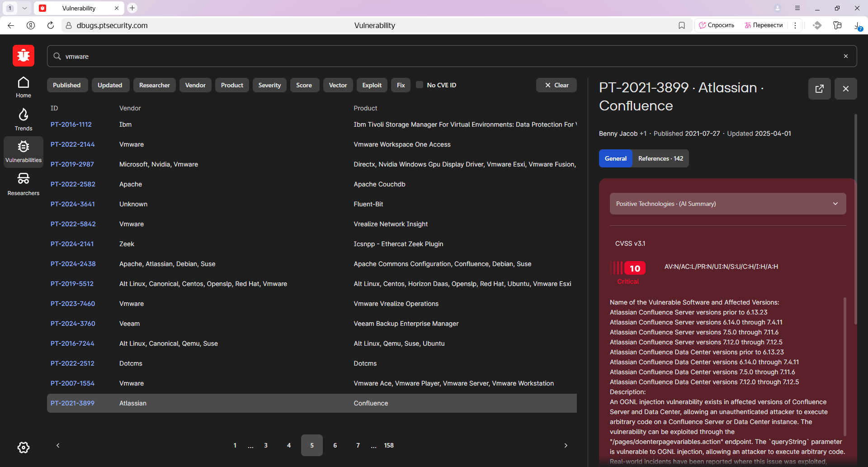Open the Severity filter
This screenshot has width=868, height=467.
tap(269, 85)
